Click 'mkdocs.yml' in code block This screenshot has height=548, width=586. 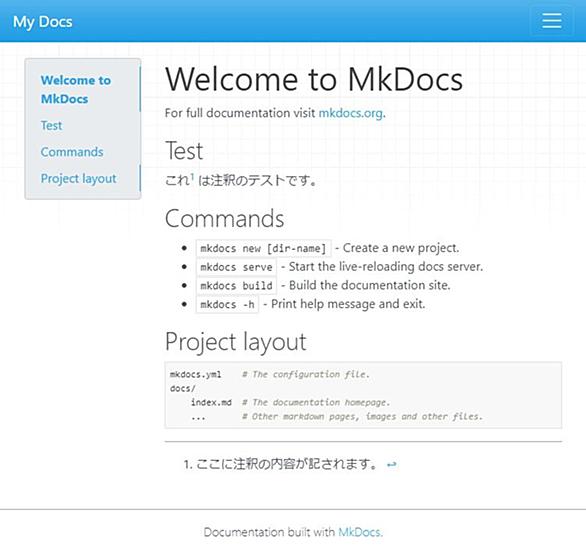click(195, 374)
